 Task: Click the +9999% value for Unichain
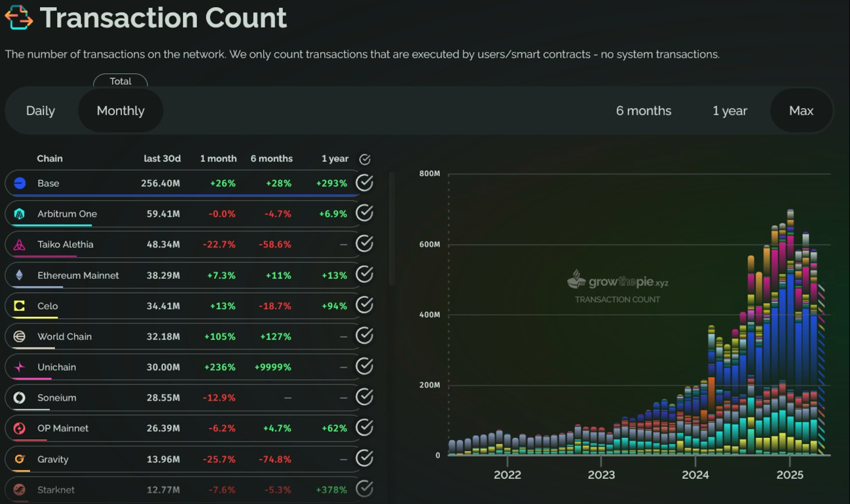[273, 367]
